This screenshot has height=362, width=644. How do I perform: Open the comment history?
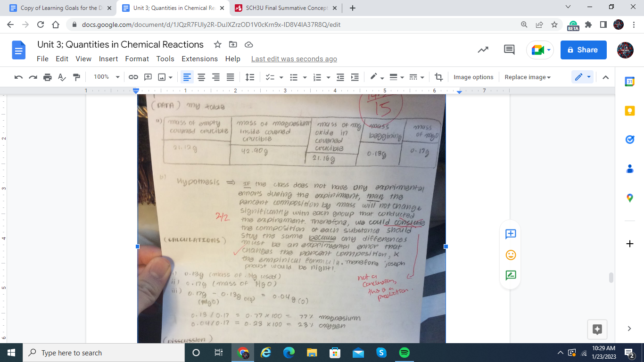[509, 50]
